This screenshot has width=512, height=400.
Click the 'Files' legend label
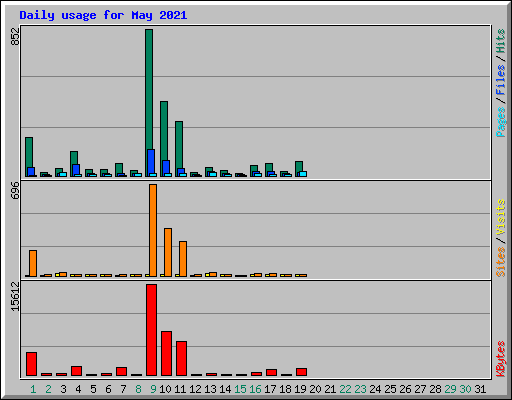[x=501, y=79]
